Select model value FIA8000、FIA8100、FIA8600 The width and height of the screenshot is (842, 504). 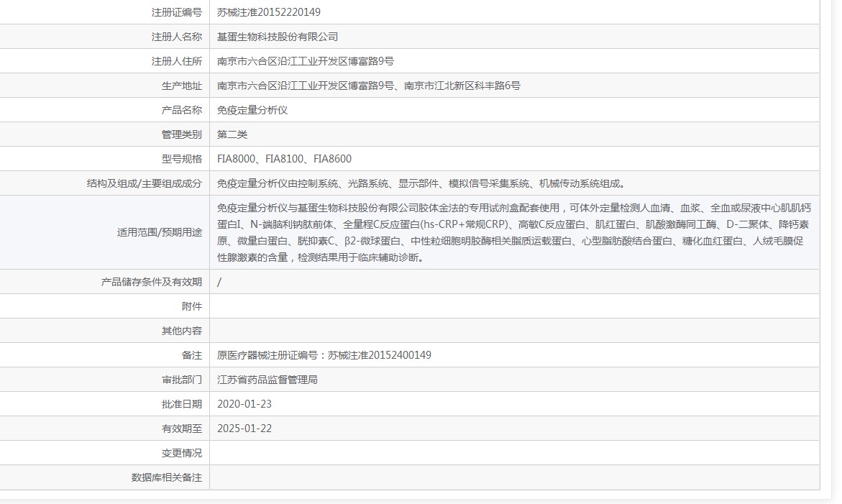tap(284, 159)
